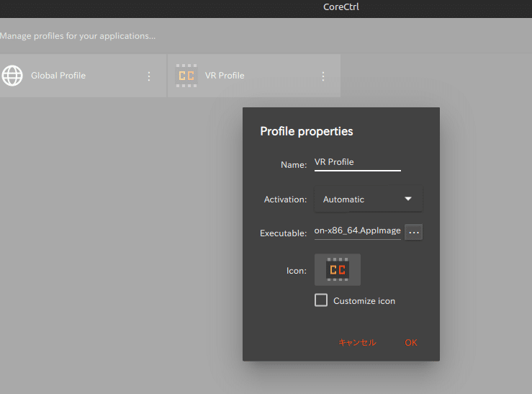Enable the Customize icon checkbox

(x=320, y=300)
